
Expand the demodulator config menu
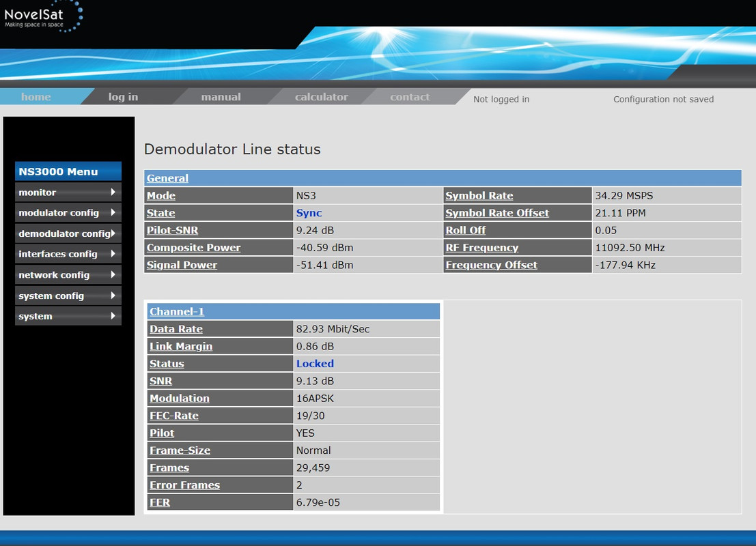click(x=68, y=233)
